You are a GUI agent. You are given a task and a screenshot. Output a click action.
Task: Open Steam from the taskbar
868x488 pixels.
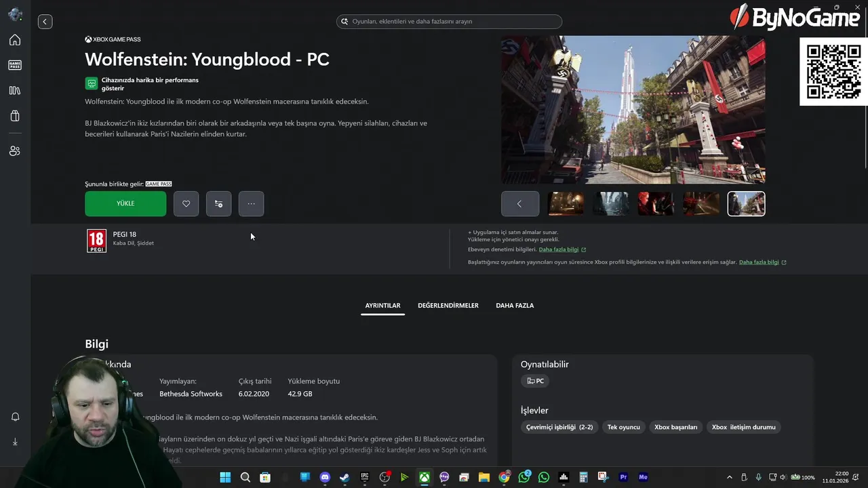click(344, 477)
